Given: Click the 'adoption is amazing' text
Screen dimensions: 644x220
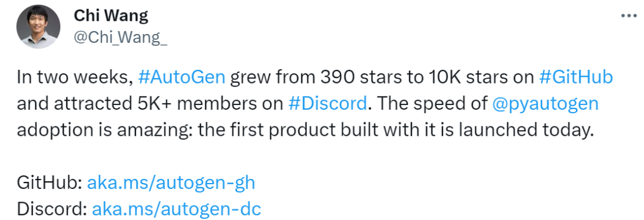Looking at the screenshot, I should (103, 131).
